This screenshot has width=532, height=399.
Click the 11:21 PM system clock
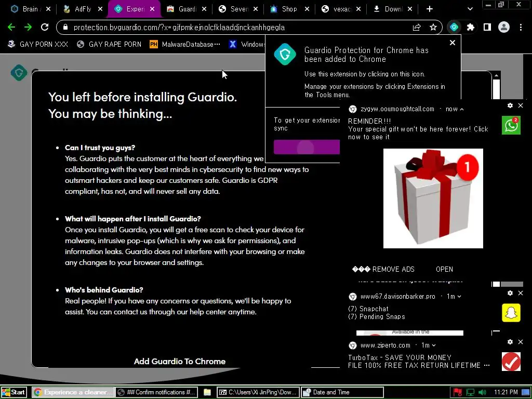click(506, 392)
